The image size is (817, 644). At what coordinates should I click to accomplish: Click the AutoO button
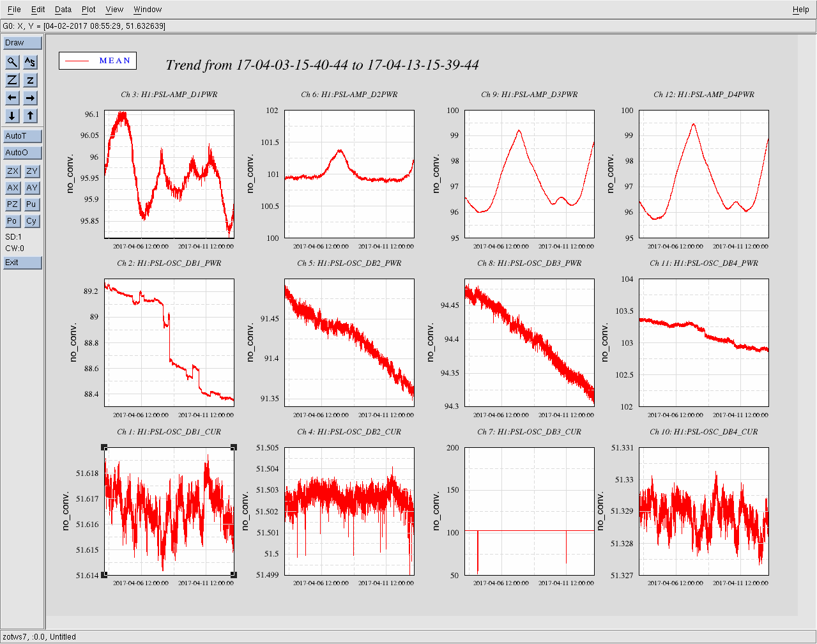(22, 153)
